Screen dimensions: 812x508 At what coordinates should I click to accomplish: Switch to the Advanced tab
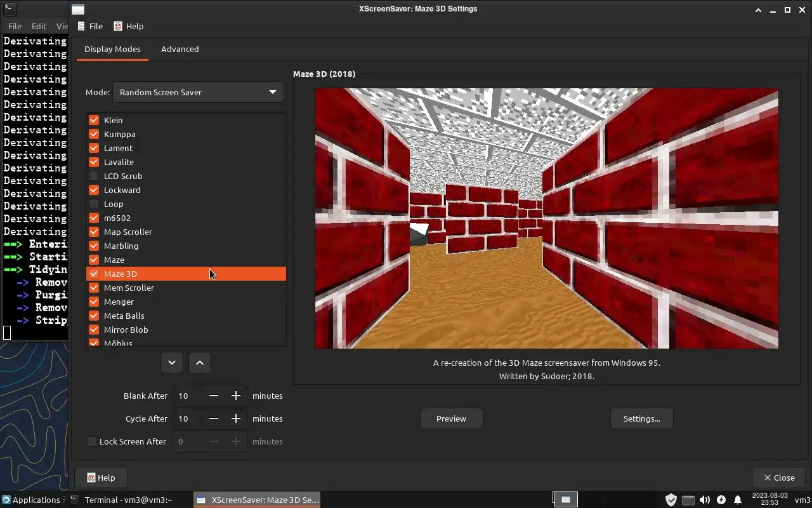pyautogui.click(x=180, y=49)
